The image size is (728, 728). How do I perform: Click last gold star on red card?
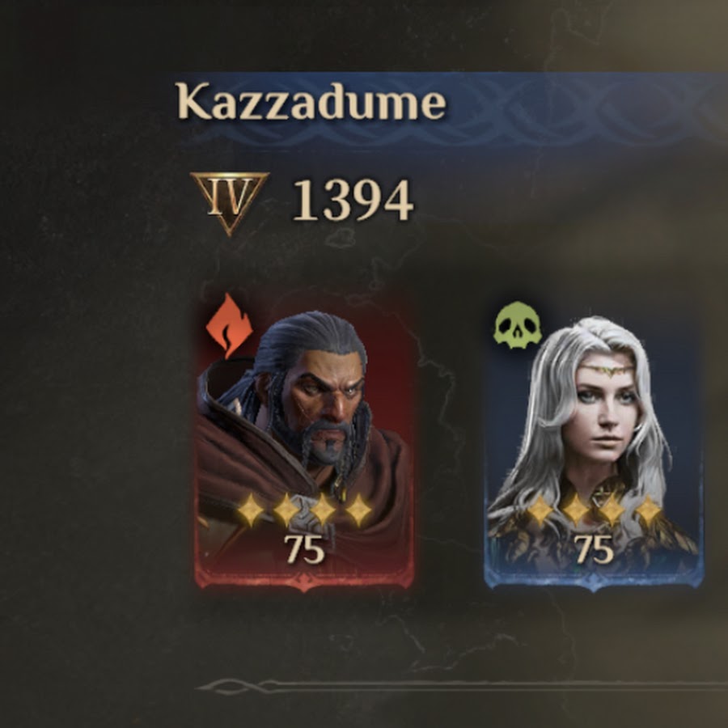359,510
